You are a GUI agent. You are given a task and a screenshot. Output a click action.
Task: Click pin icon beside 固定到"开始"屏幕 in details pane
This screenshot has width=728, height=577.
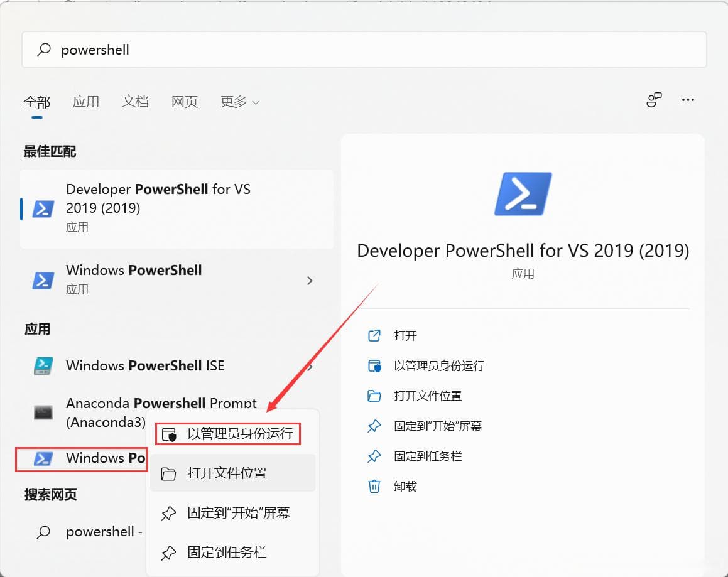374,426
